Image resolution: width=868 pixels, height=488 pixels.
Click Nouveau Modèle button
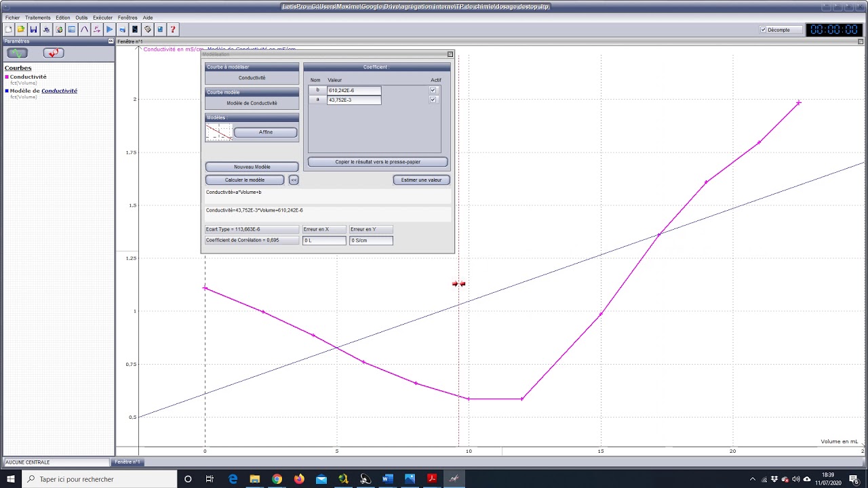(252, 167)
